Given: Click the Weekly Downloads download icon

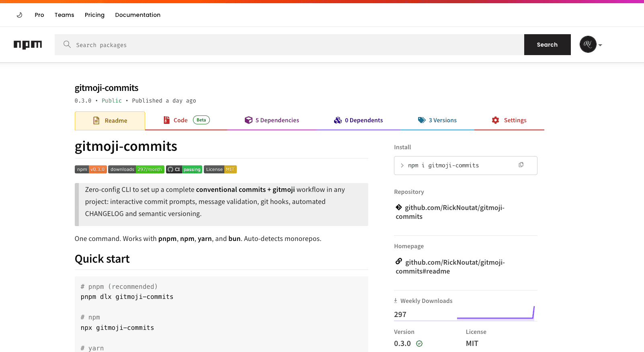Looking at the screenshot, I should click(396, 301).
